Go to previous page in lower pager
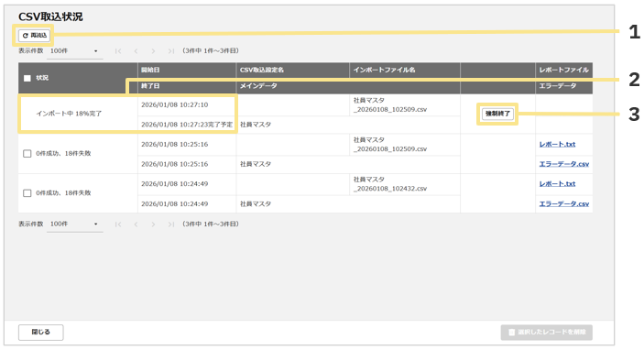This screenshot has height=350, width=644. coord(136,224)
